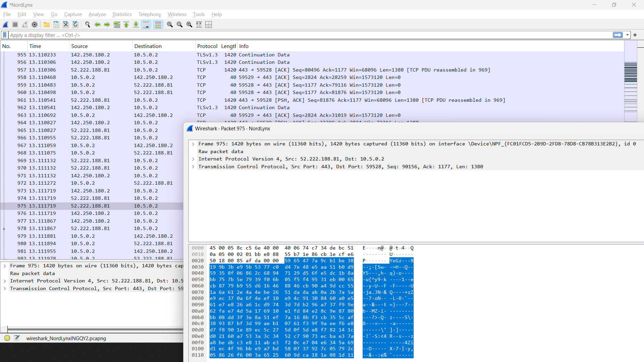The width and height of the screenshot is (644, 362).
Task: Open display filter bookmarks
Action: tap(5, 35)
